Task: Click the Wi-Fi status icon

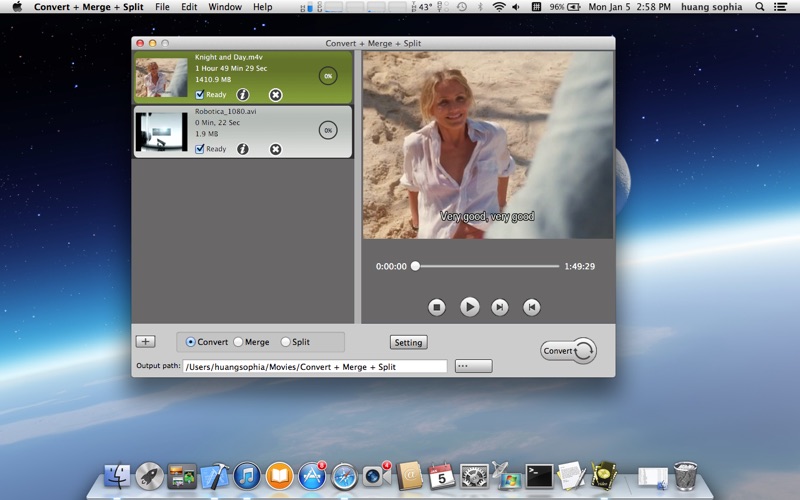Action: click(x=499, y=7)
